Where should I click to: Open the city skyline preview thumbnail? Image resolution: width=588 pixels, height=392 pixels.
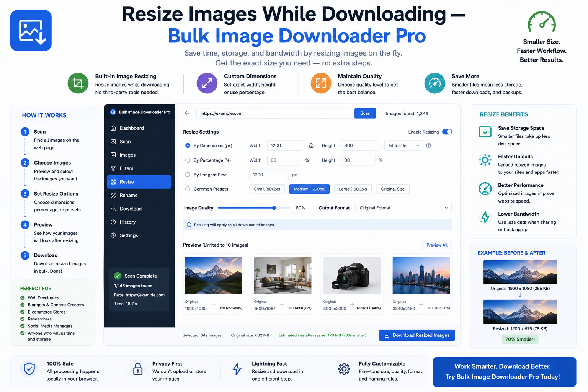pyautogui.click(x=421, y=276)
